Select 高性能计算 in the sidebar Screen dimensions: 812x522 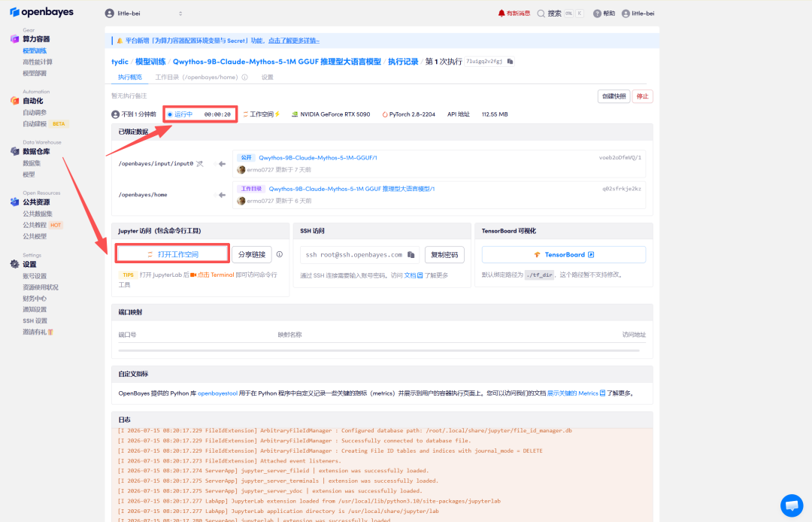(38, 62)
